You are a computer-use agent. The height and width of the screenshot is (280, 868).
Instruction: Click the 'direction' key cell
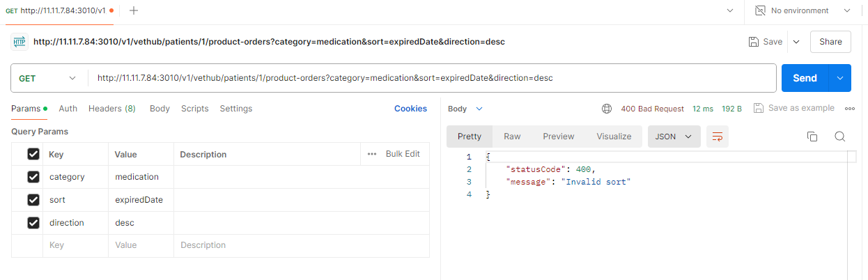click(x=75, y=223)
